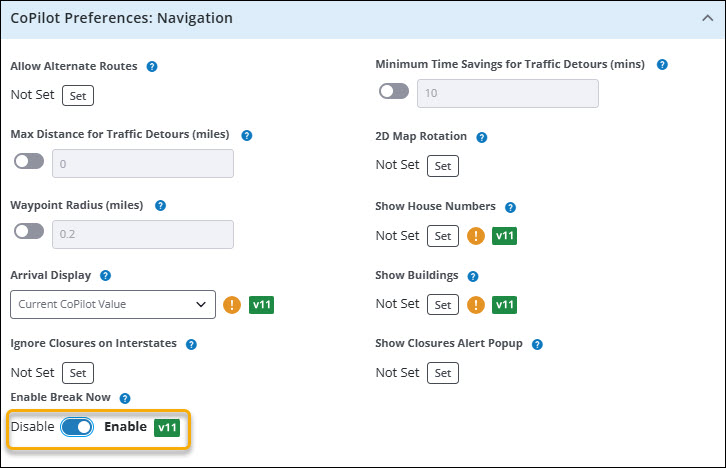
Task: Click Set button for Show Closures Alert Popup
Action: (443, 373)
